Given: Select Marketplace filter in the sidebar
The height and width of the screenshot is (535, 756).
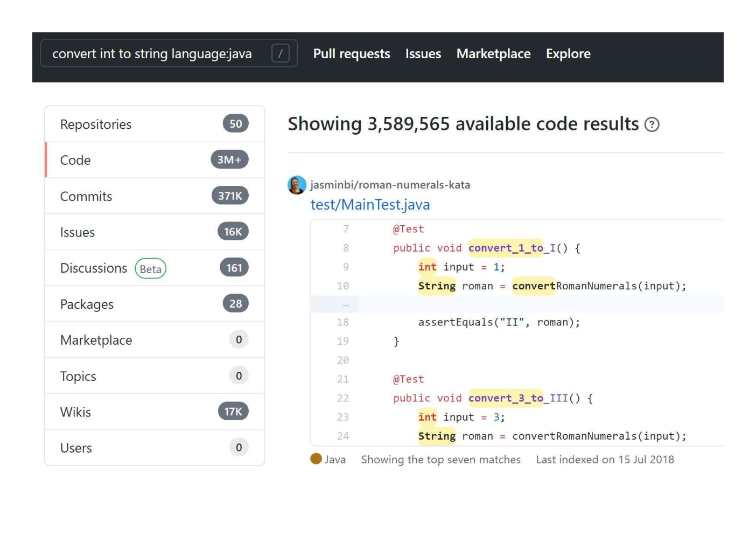Looking at the screenshot, I should pyautogui.click(x=155, y=340).
